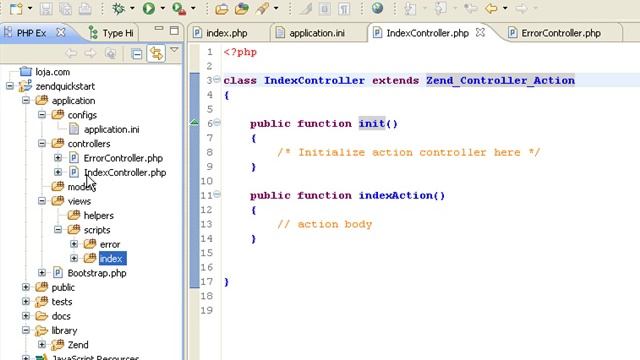This screenshot has width=640, height=360.
Task: Open the PHP Explorer view menu triangle
Action: (x=174, y=50)
